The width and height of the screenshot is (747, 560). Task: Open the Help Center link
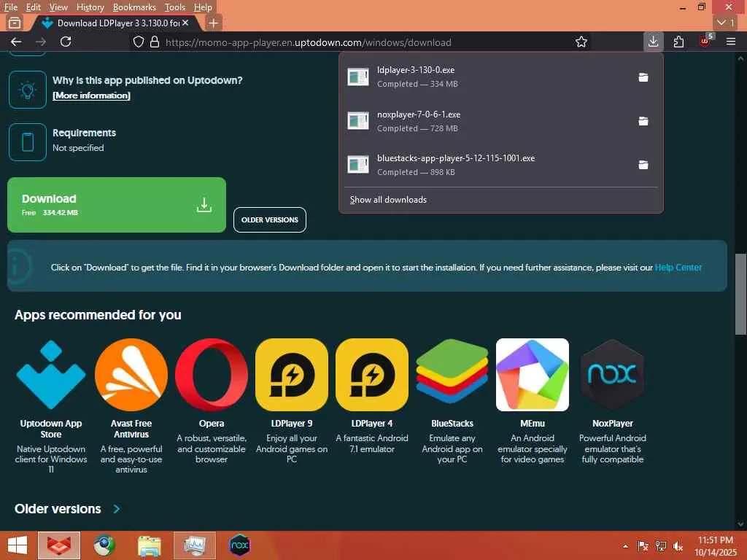[x=678, y=267]
